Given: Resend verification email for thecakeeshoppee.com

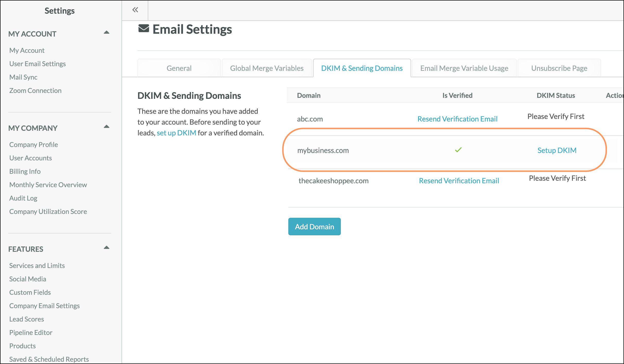Looking at the screenshot, I should [x=459, y=181].
